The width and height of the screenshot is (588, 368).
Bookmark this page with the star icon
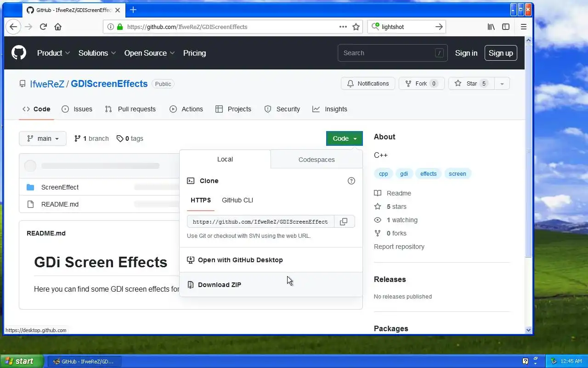[x=356, y=27]
